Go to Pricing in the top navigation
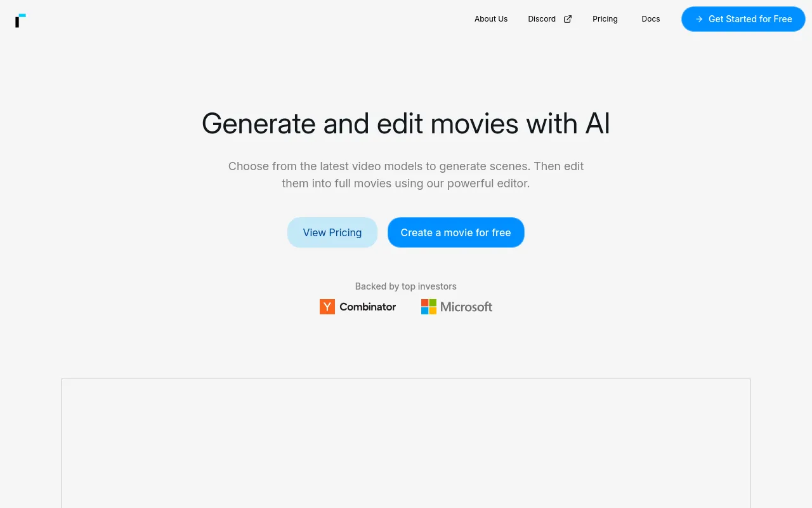This screenshot has width=812, height=508. [605, 19]
